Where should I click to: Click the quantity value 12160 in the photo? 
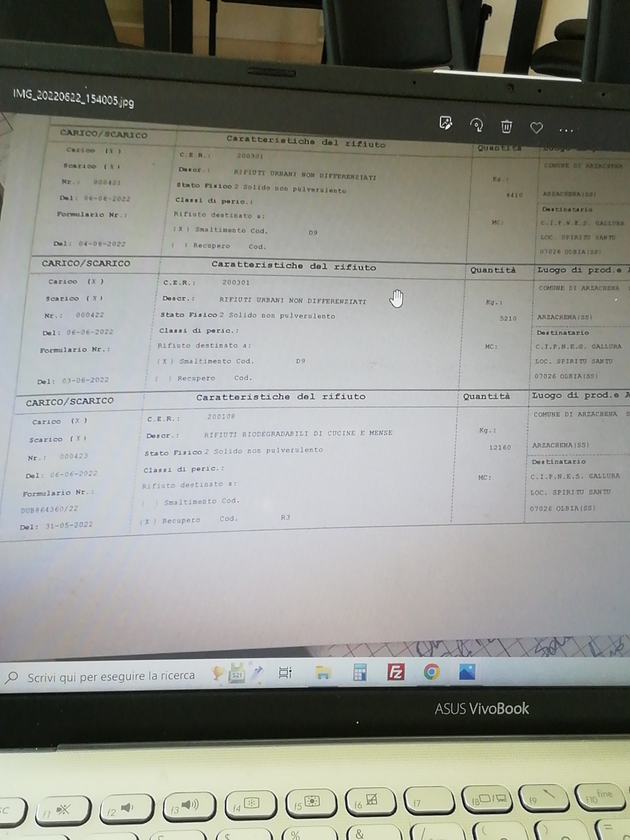(500, 448)
